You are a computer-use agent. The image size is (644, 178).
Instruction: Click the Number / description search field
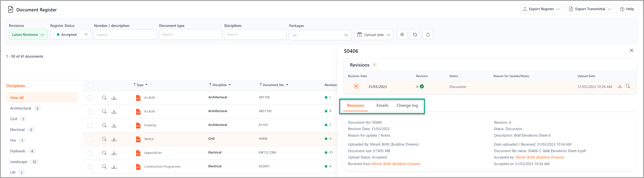coord(125,34)
